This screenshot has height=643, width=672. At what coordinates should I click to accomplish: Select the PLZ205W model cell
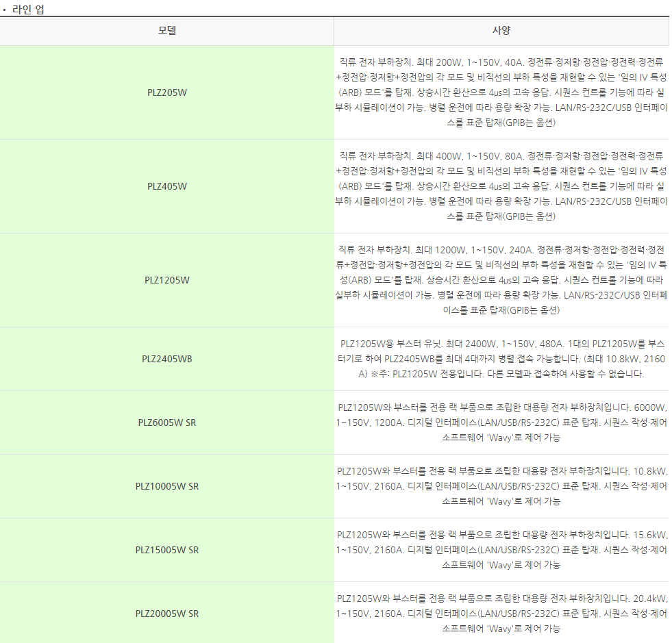pyautogui.click(x=166, y=92)
